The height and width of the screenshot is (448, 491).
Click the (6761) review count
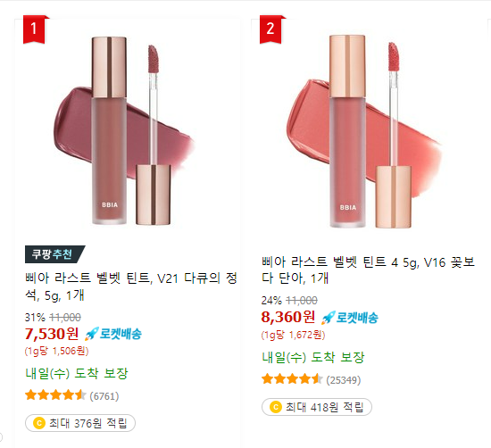(x=104, y=396)
